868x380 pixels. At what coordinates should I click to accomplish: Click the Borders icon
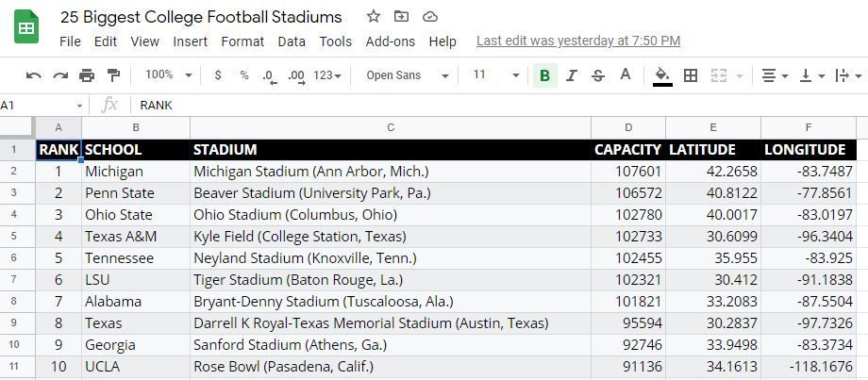point(691,75)
